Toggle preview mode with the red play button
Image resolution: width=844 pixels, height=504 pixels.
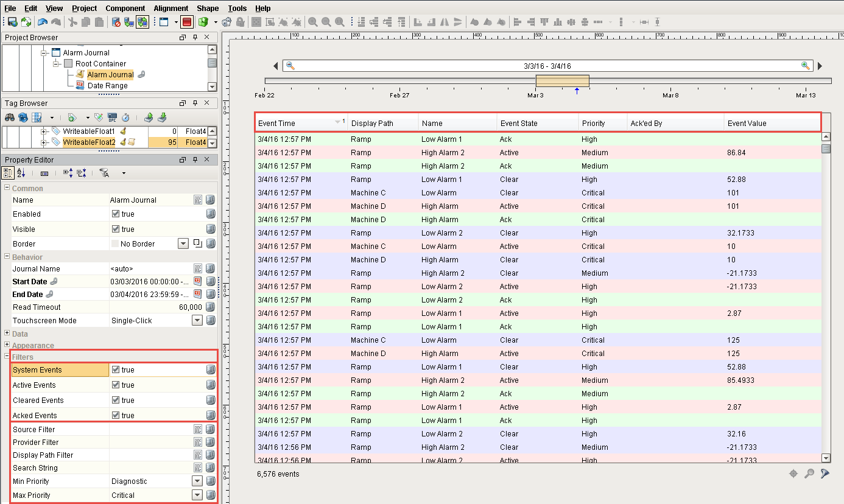pyautogui.click(x=186, y=23)
